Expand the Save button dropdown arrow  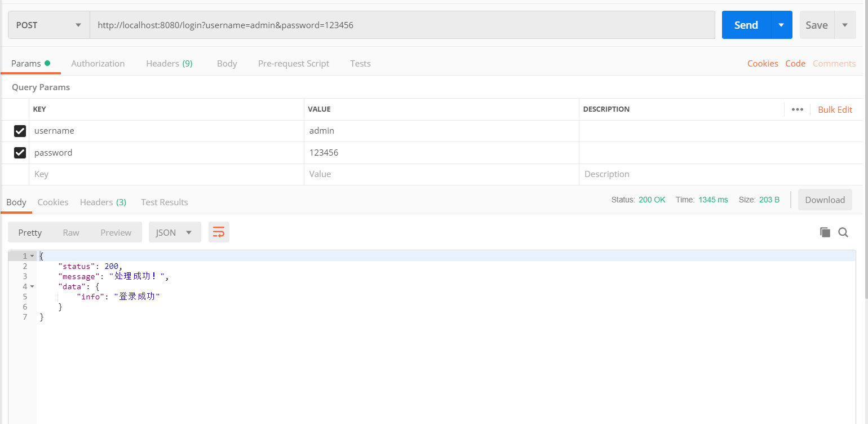coord(845,25)
